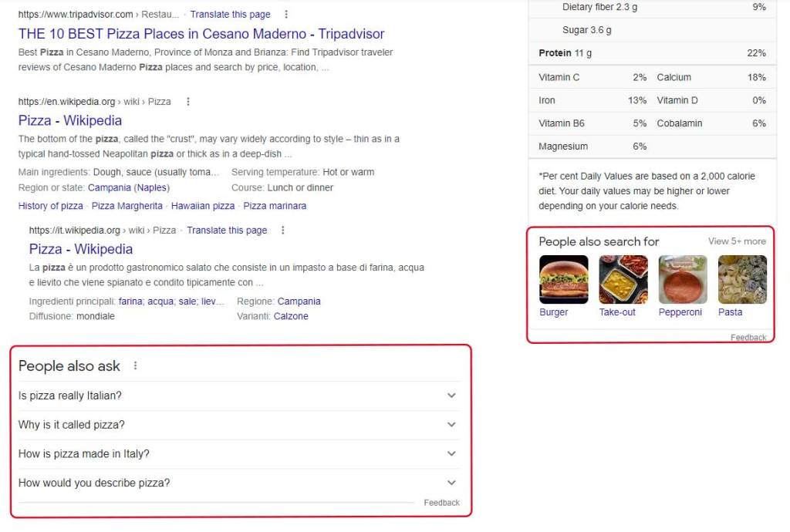Open the People also ask three-dot menu
Screen dimensions: 790x532
[x=136, y=366]
